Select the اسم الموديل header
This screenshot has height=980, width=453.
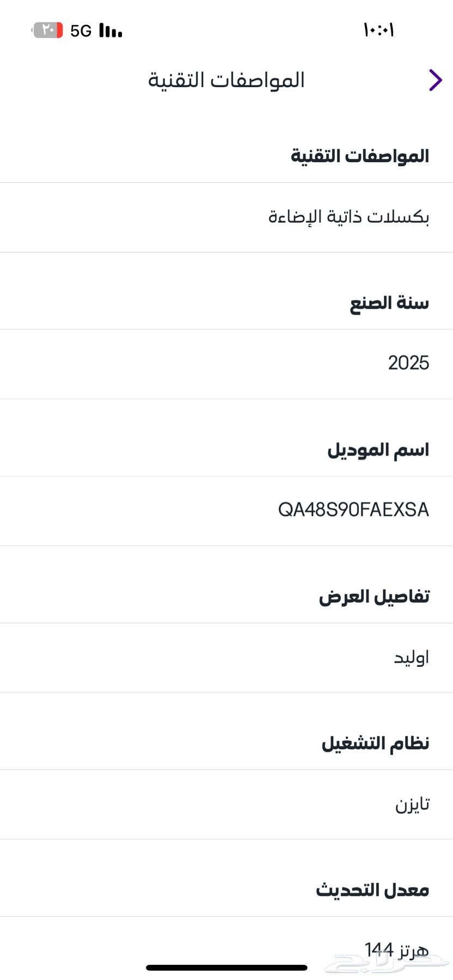(378, 450)
